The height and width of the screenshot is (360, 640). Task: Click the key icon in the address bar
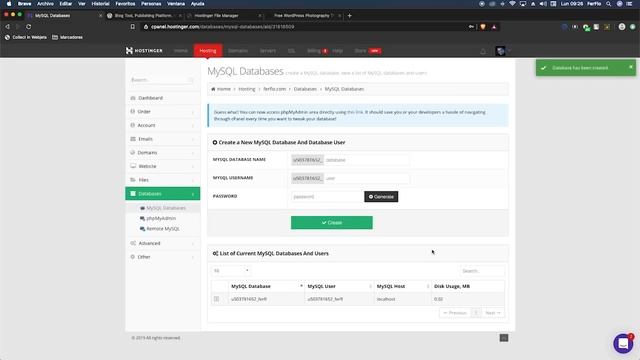(x=471, y=27)
